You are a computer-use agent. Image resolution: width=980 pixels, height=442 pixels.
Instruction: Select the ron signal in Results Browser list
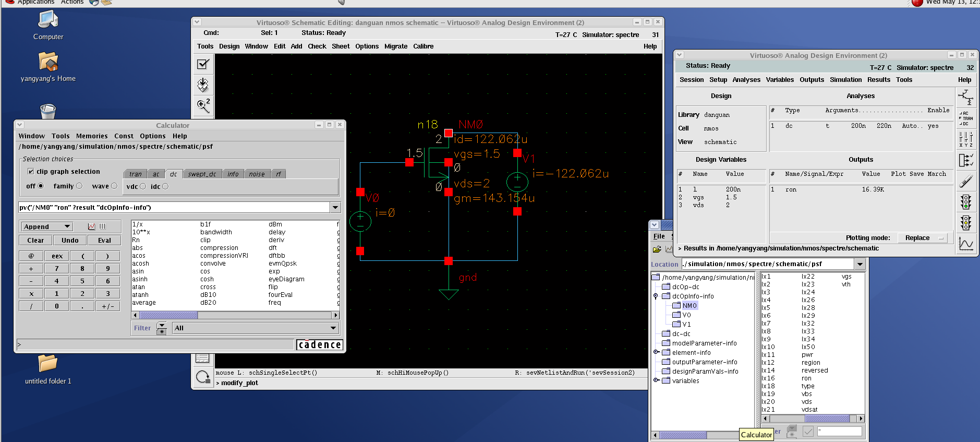806,378
